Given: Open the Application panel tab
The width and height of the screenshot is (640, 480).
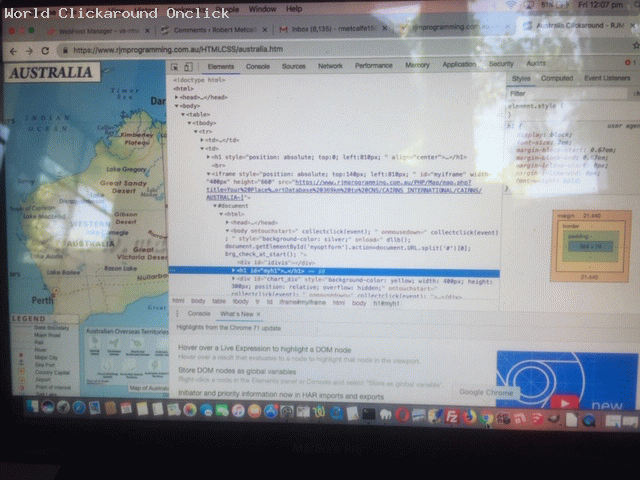Looking at the screenshot, I should pos(459,64).
